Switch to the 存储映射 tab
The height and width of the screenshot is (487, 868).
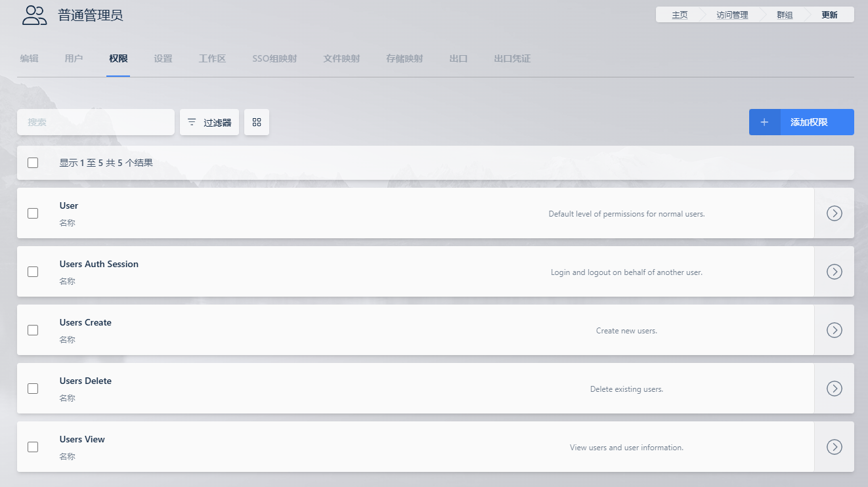(x=404, y=58)
